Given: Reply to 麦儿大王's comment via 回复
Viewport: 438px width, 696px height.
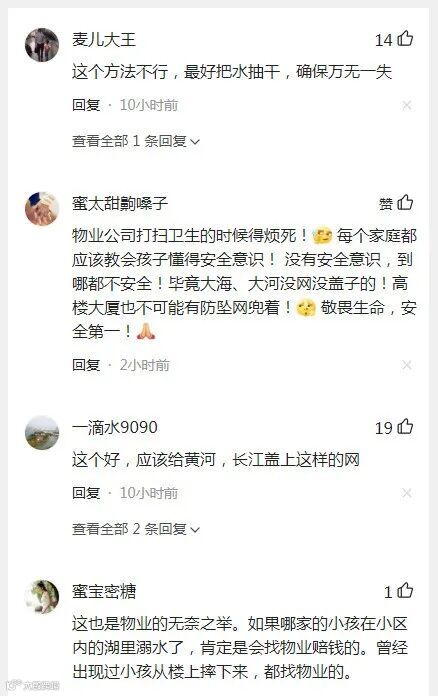Looking at the screenshot, I should tap(86, 105).
